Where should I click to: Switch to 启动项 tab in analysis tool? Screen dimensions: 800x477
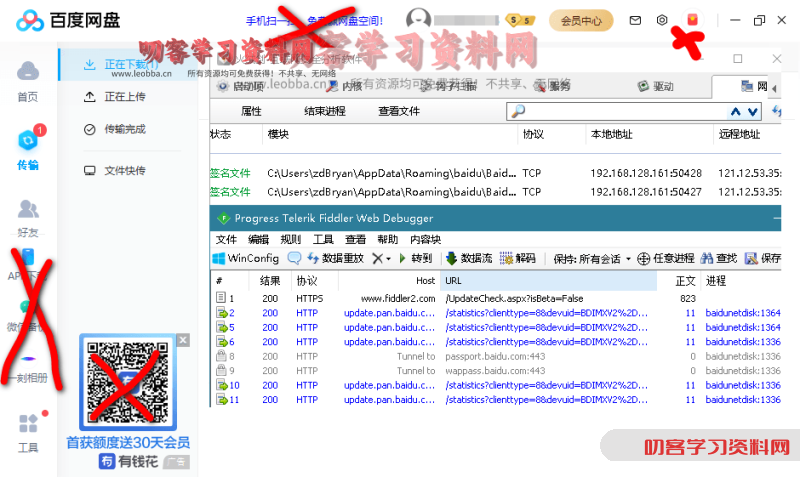click(241, 87)
